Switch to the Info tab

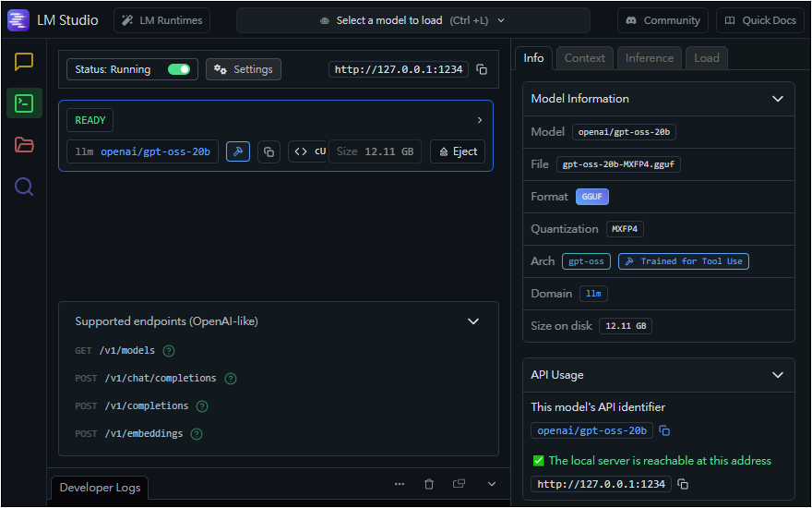click(533, 58)
